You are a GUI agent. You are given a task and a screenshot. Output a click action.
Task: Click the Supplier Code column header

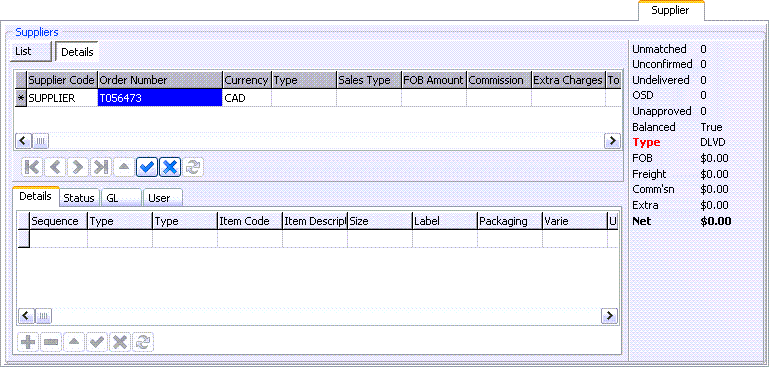(x=62, y=80)
